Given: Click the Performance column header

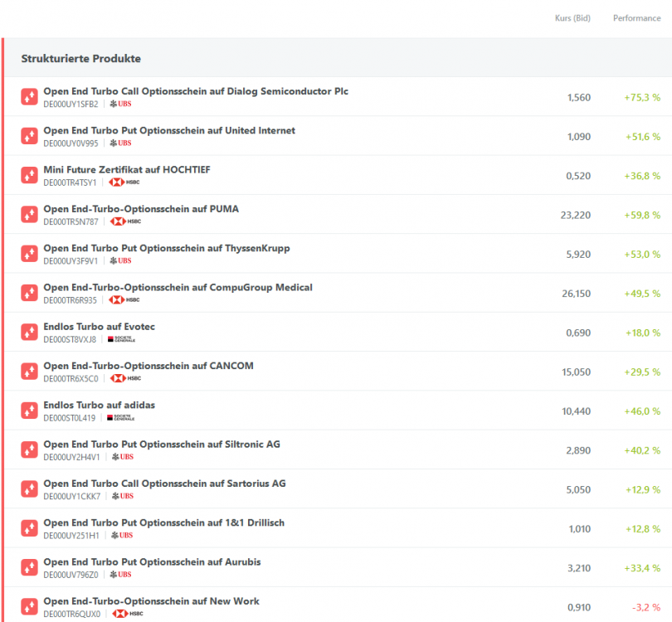Looking at the screenshot, I should tap(637, 18).
